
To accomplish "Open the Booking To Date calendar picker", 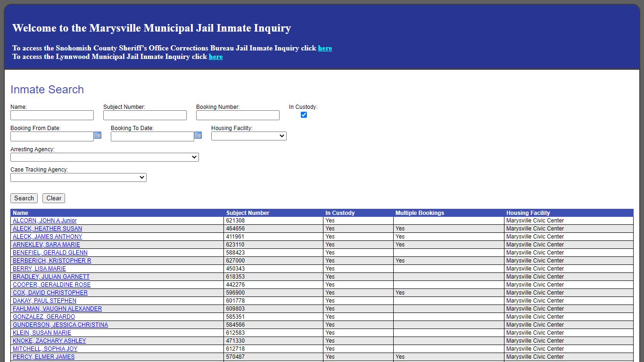I will 198,135.
